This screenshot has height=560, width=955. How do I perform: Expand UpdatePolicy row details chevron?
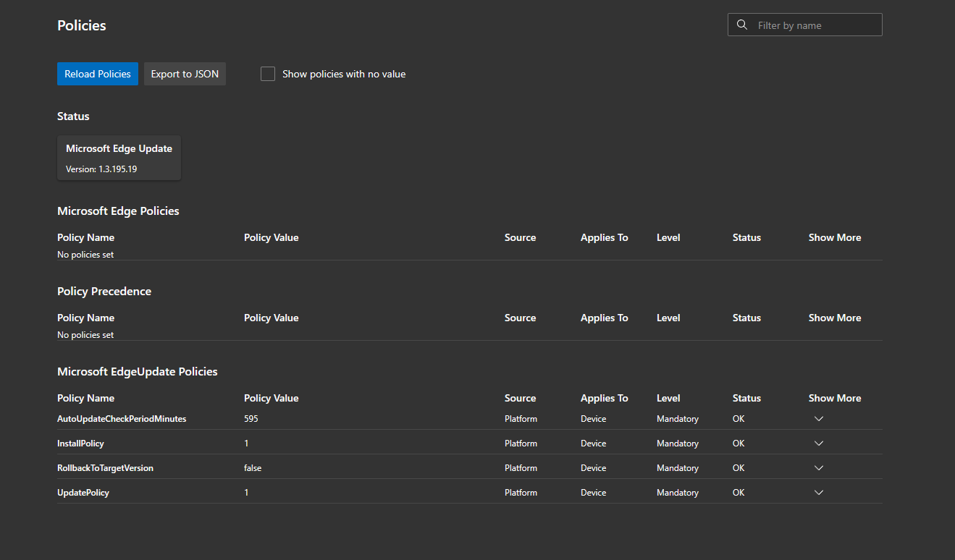(819, 493)
